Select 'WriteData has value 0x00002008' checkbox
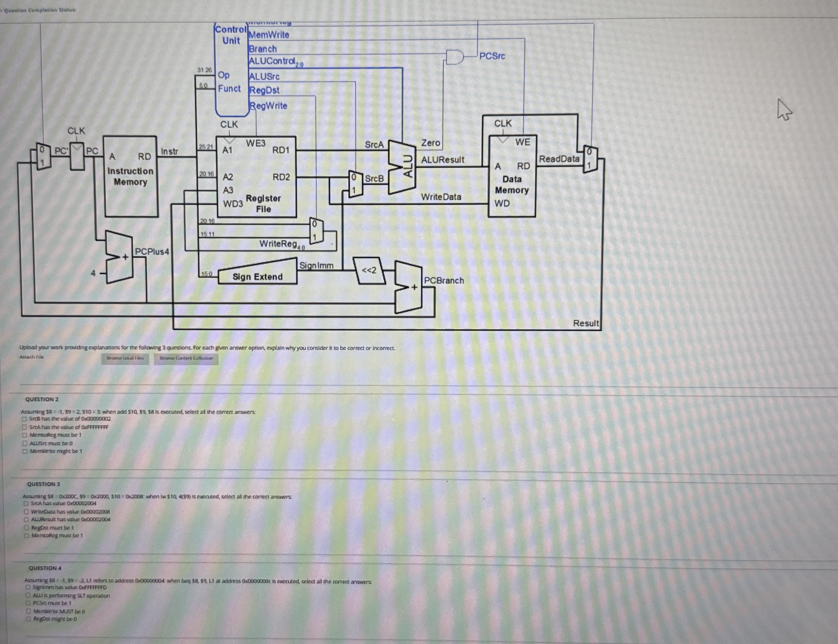This screenshot has width=838, height=644. click(26, 511)
